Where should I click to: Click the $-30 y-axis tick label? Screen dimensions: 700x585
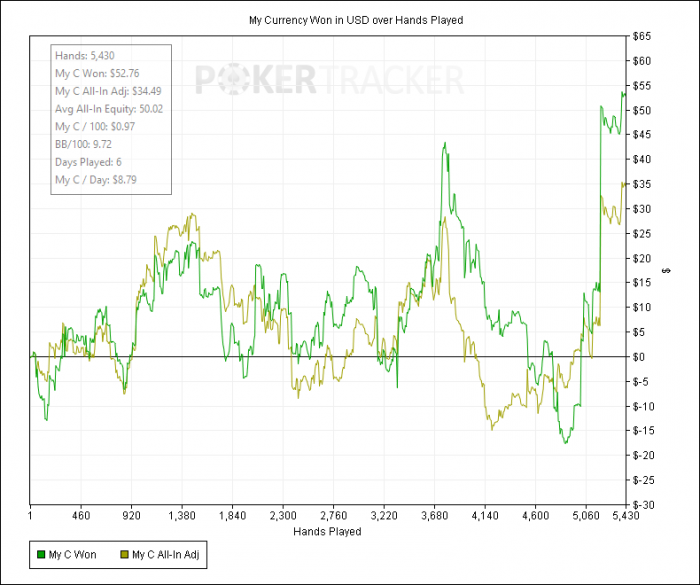(642, 505)
